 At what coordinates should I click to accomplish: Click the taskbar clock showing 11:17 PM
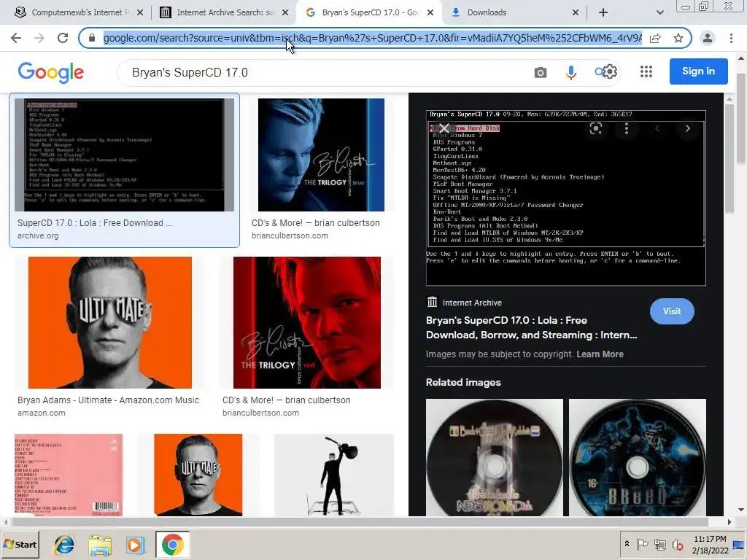(x=710, y=544)
